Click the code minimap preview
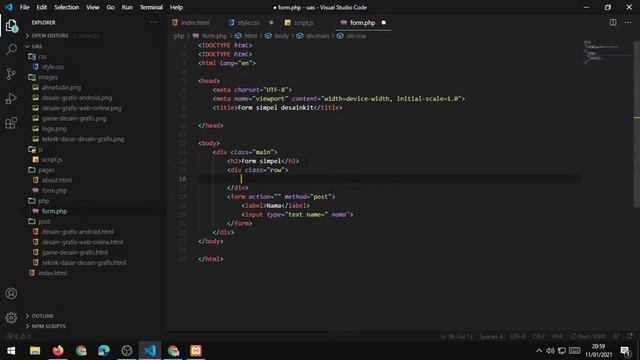 pyautogui.click(x=607, y=52)
